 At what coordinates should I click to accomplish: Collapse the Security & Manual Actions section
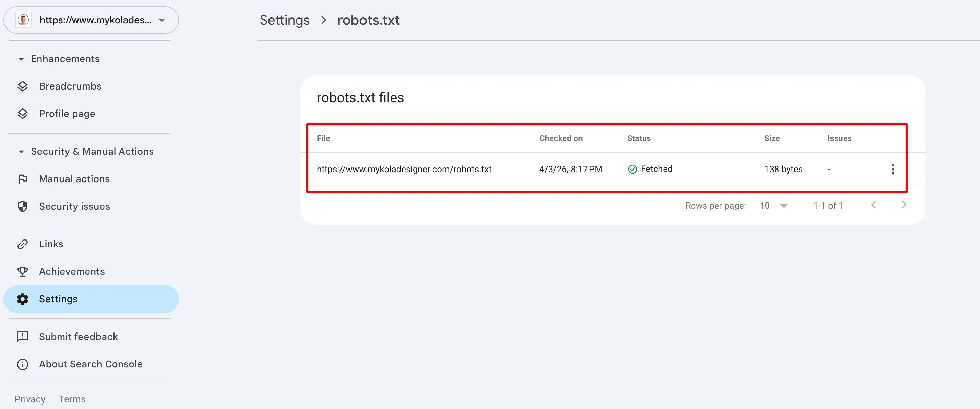pyautogui.click(x=21, y=152)
